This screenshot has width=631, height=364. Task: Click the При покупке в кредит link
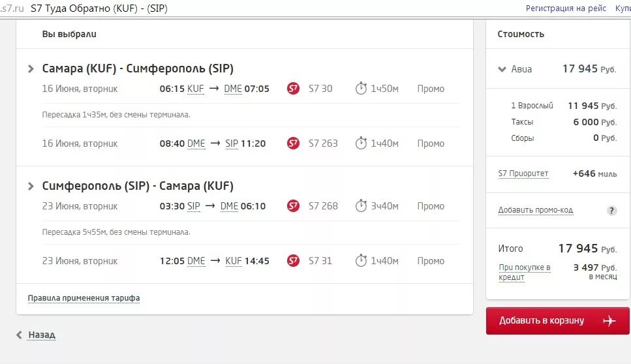click(525, 272)
